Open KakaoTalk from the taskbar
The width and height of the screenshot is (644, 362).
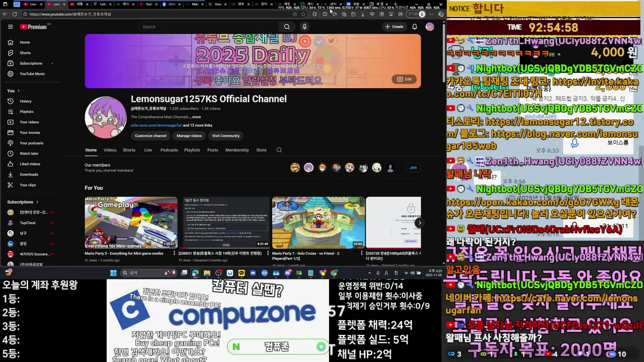(x=242, y=273)
